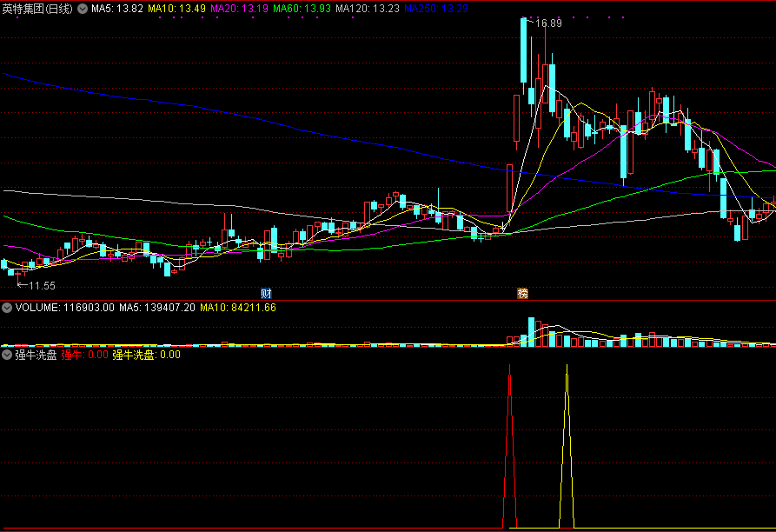
Task: Open the 榜 ranking marker icon
Action: click(x=522, y=294)
